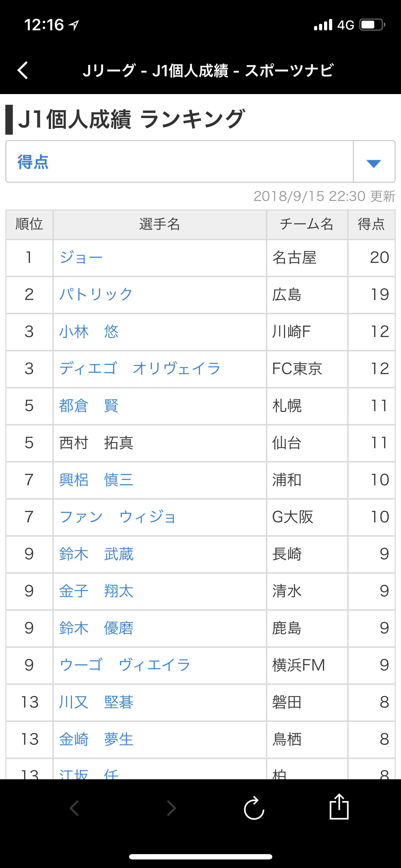Open player link ジョー
Viewport: 401px width, 868px height.
click(x=81, y=258)
